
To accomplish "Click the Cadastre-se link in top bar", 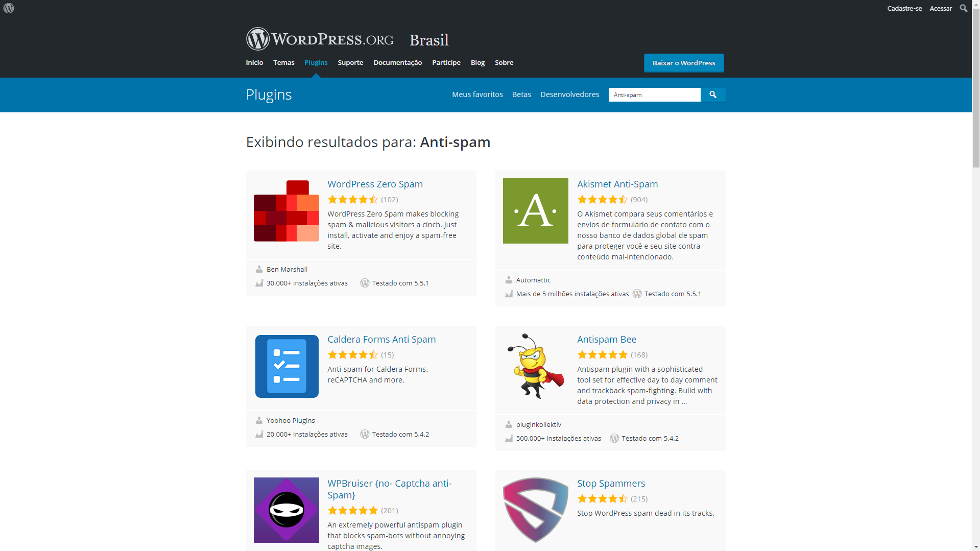I will click(x=904, y=8).
